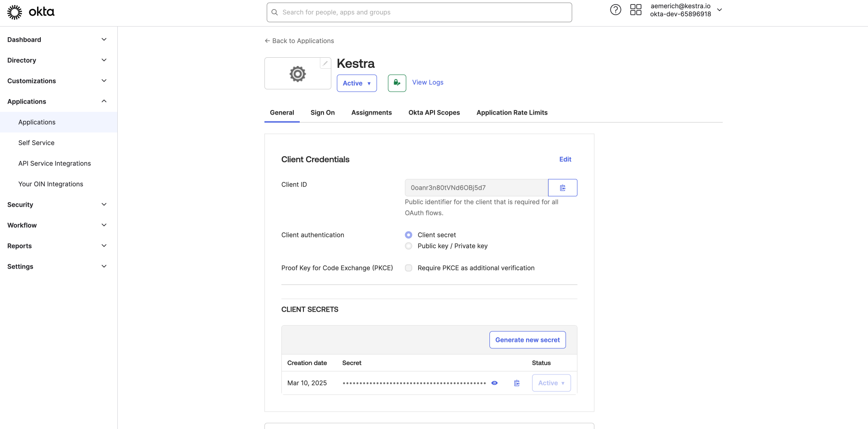Viewport: 868px width, 429px height.
Task: Click the Okta logo icon
Action: pos(15,12)
